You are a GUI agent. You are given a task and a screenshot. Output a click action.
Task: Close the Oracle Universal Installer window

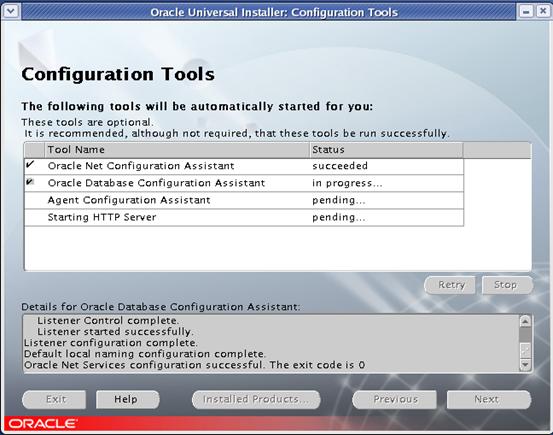point(543,12)
